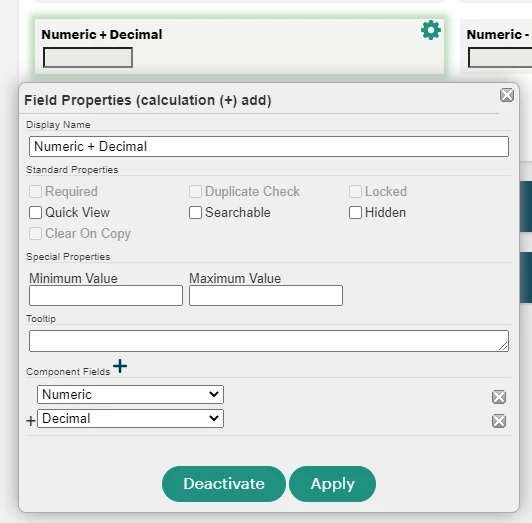Click the Numeric + Decimal field box on form

[x=88, y=58]
